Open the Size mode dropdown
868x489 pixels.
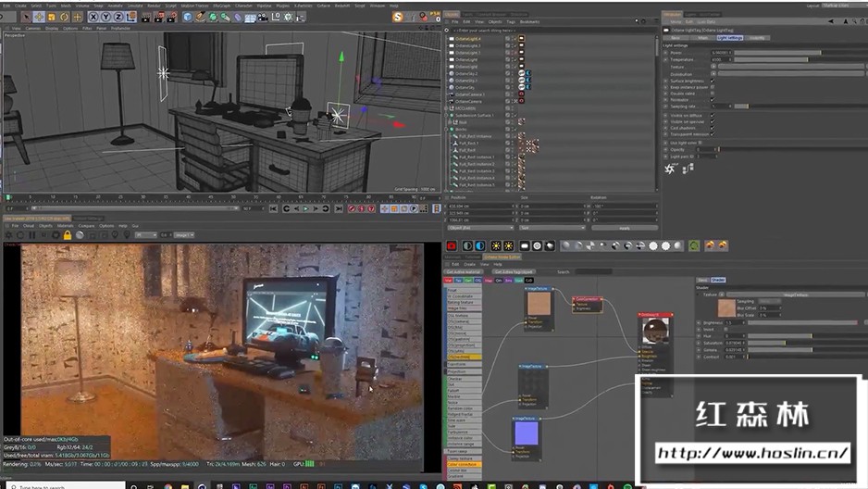552,227
